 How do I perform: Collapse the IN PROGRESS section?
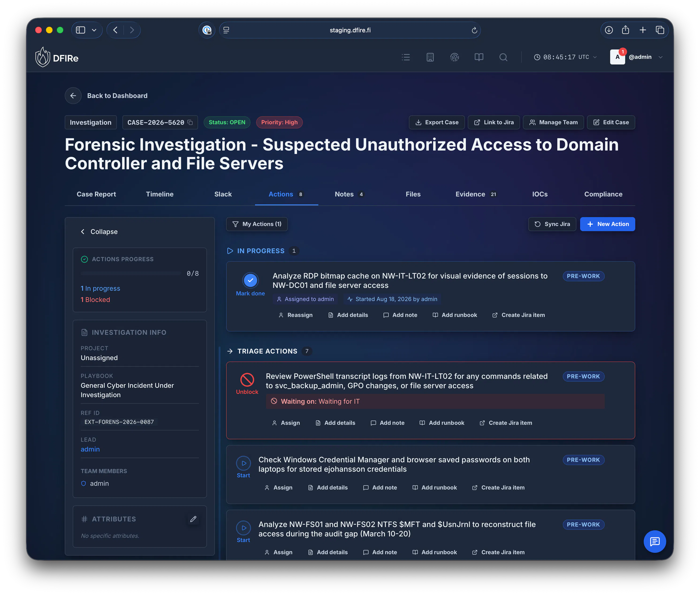pyautogui.click(x=230, y=251)
